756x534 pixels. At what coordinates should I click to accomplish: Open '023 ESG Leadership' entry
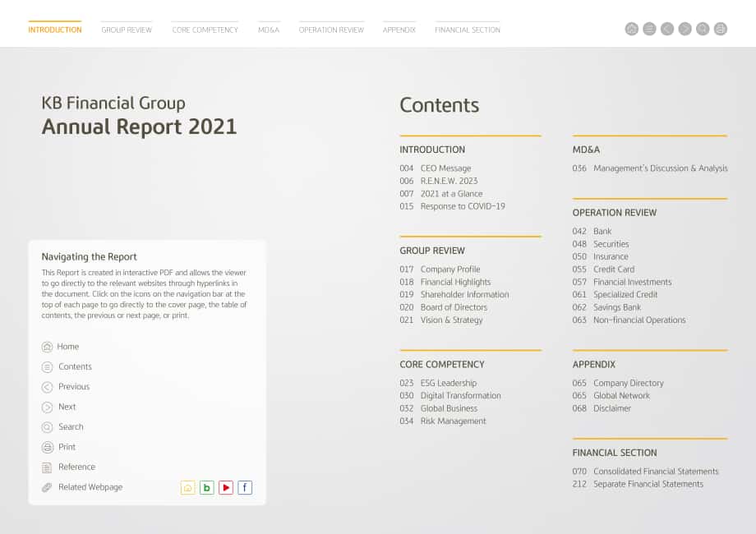pyautogui.click(x=438, y=383)
